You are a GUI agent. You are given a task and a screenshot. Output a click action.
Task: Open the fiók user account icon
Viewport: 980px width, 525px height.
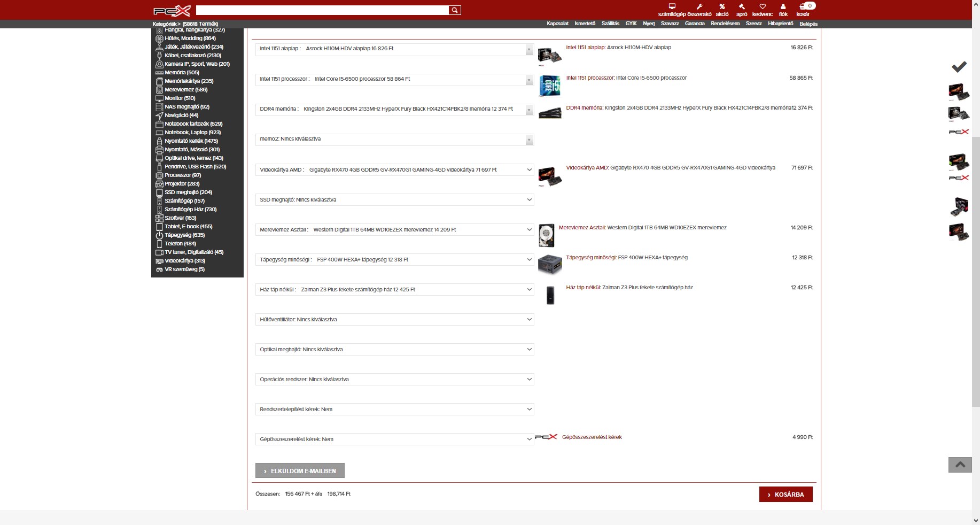(x=783, y=6)
